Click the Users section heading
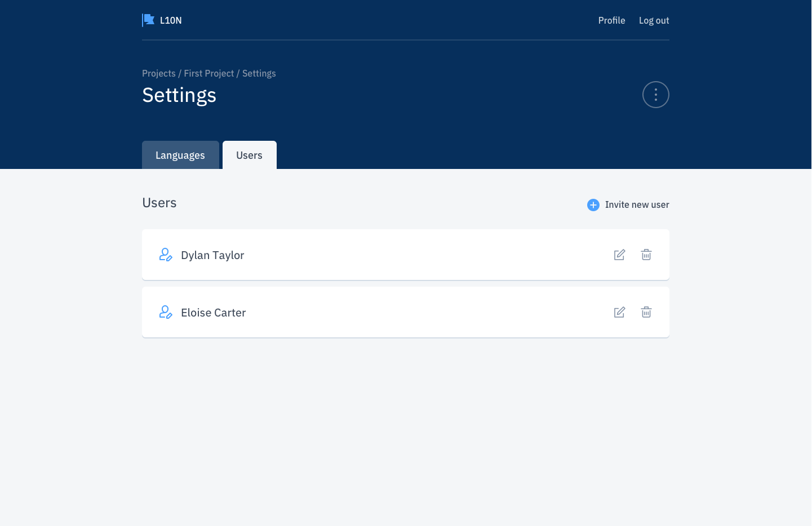Viewport: 812px width, 526px height. pyautogui.click(x=159, y=203)
